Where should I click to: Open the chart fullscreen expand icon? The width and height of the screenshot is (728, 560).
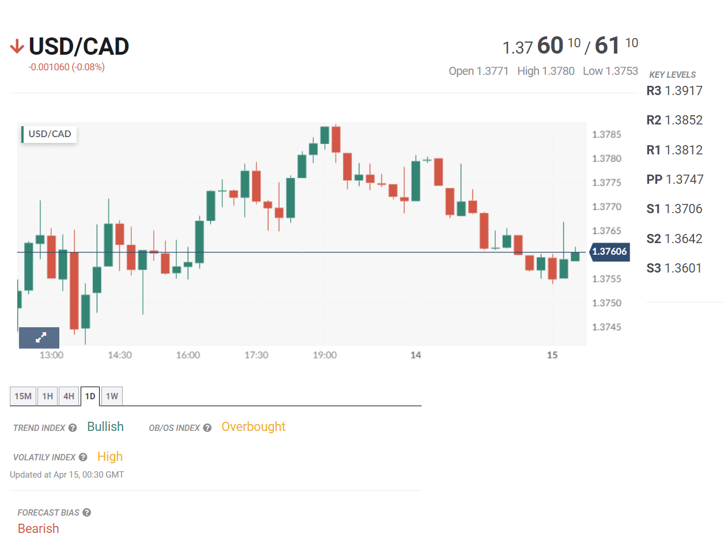point(39,338)
